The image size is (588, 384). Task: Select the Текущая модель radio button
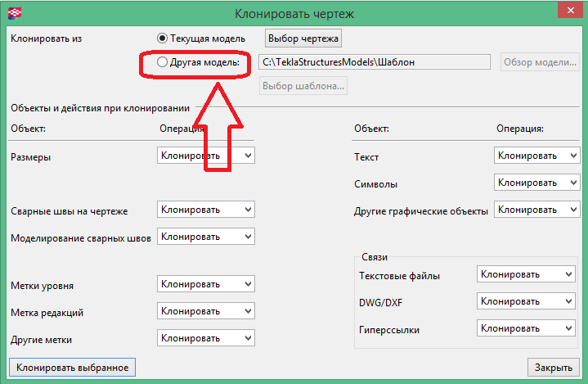coord(163,38)
